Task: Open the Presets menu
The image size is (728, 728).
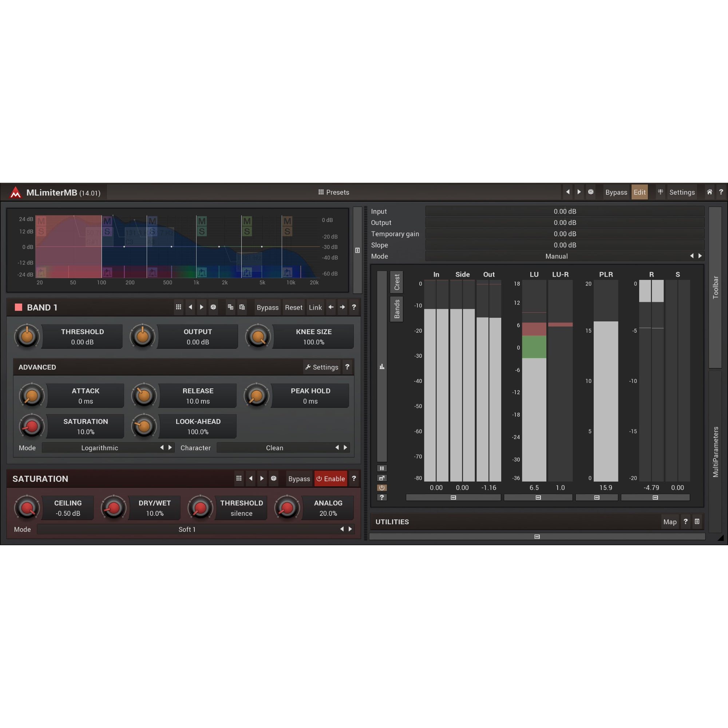Action: tap(333, 192)
